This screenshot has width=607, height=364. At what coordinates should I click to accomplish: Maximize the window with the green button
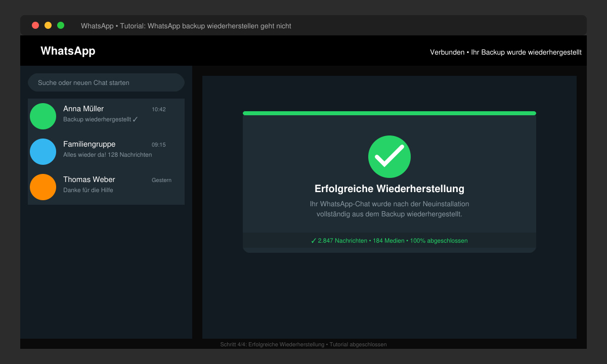click(61, 25)
